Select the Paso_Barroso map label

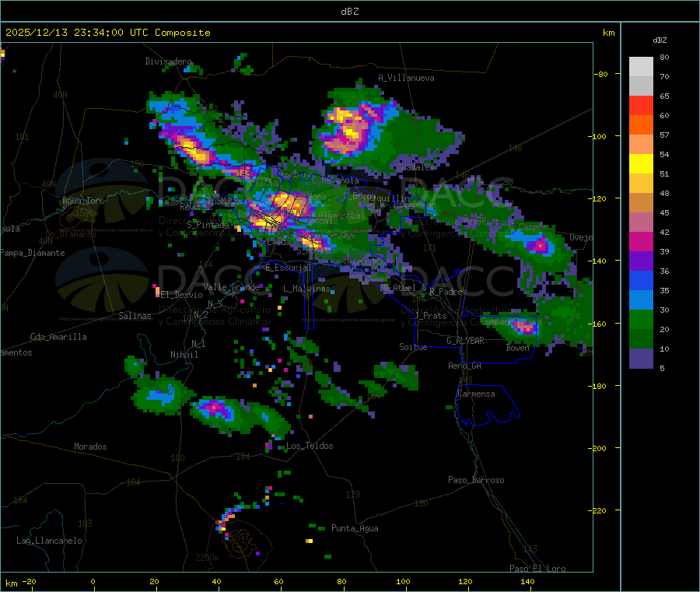tap(476, 480)
